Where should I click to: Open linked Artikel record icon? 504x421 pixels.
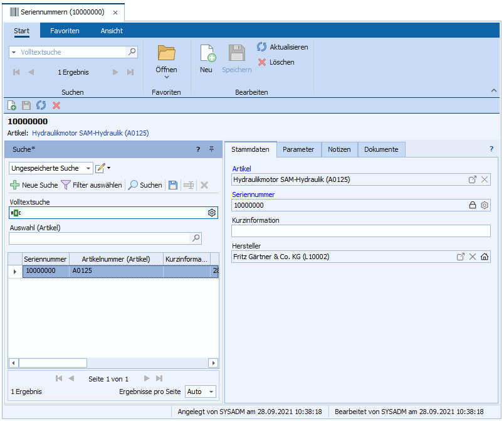coord(473,179)
